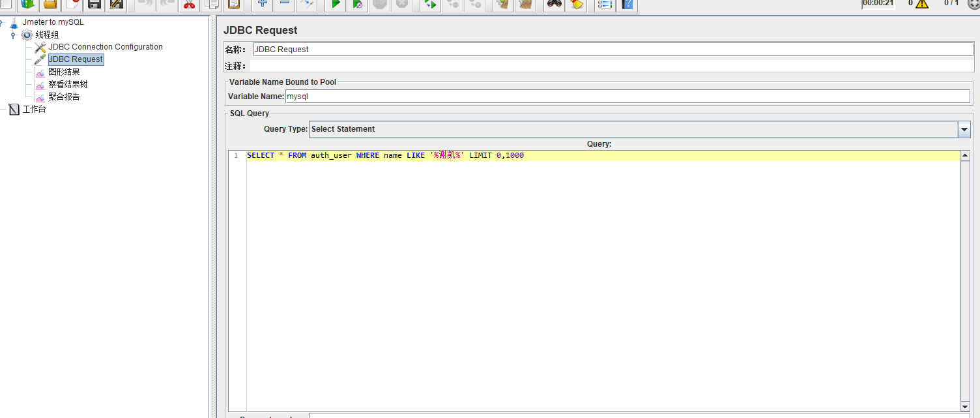Click the query editor vertical scrollbar
The image size is (980, 418).
point(965,280)
